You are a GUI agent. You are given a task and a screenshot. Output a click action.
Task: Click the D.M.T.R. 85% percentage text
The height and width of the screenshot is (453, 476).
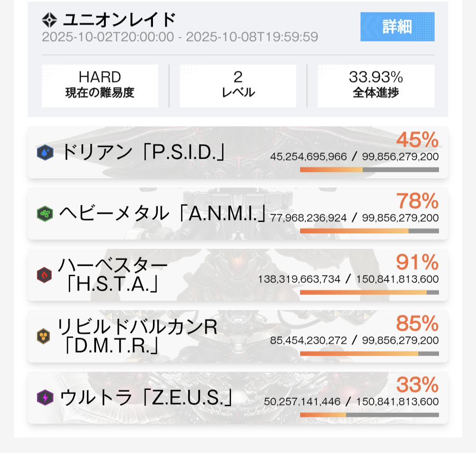pyautogui.click(x=417, y=324)
